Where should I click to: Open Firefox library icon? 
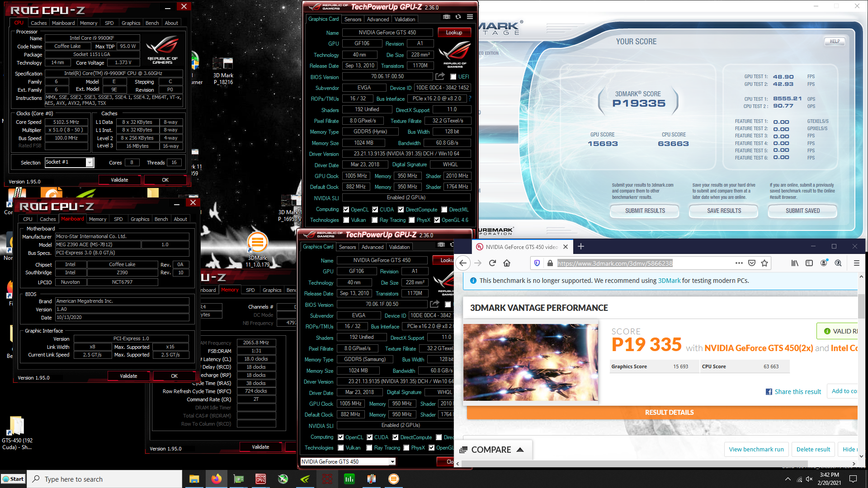794,263
